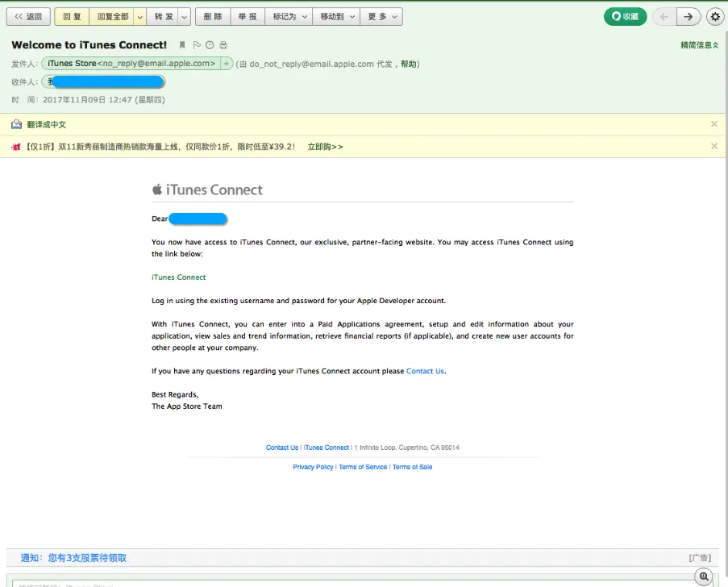Open the Terms of Sale link
This screenshot has height=587, width=728.
click(x=412, y=467)
